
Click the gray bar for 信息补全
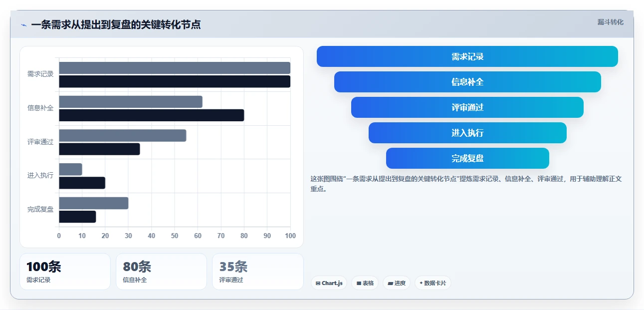(x=131, y=102)
